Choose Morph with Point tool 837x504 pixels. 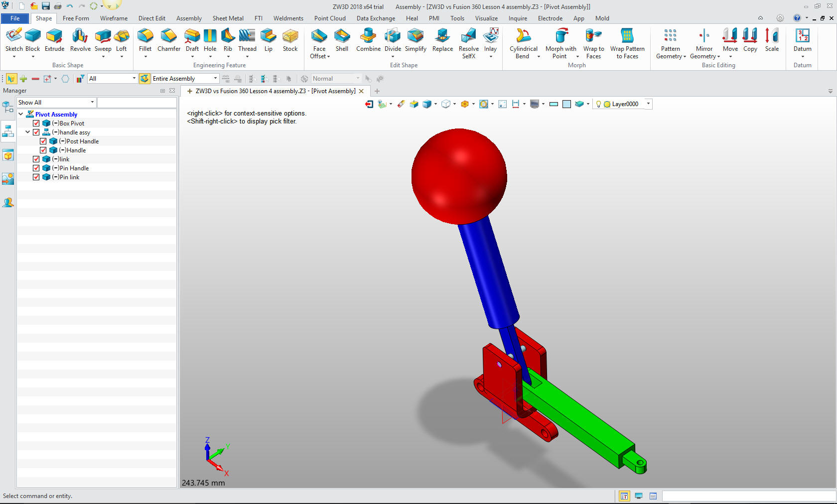[560, 43]
